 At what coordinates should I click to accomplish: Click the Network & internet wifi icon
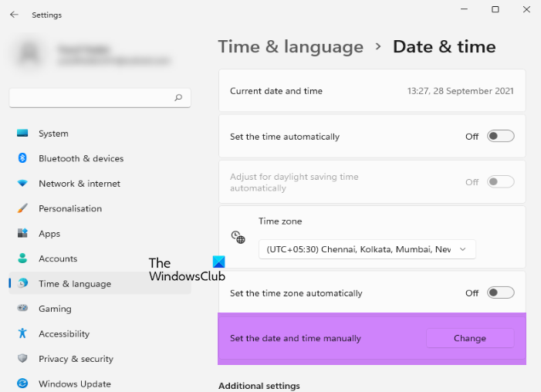tap(22, 184)
